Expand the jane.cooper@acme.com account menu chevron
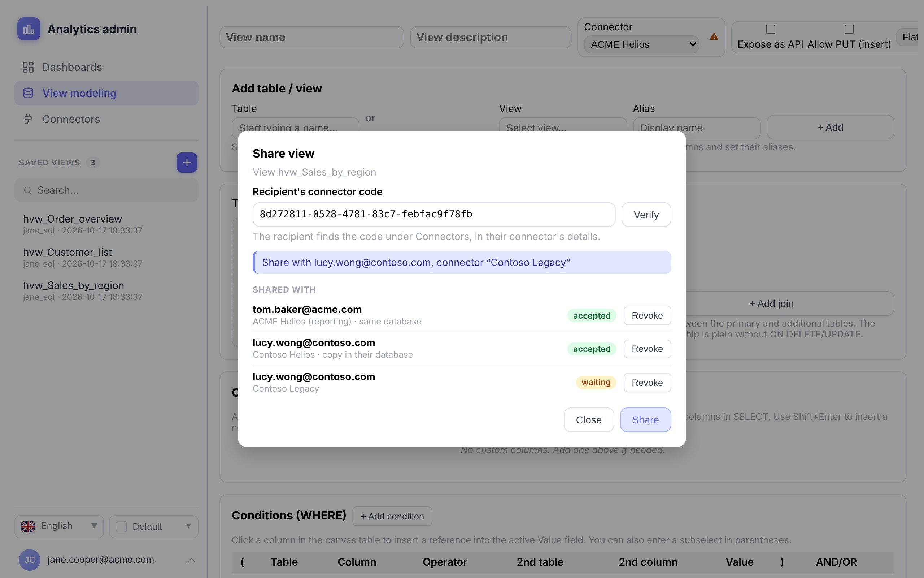The image size is (924, 578). (x=191, y=560)
